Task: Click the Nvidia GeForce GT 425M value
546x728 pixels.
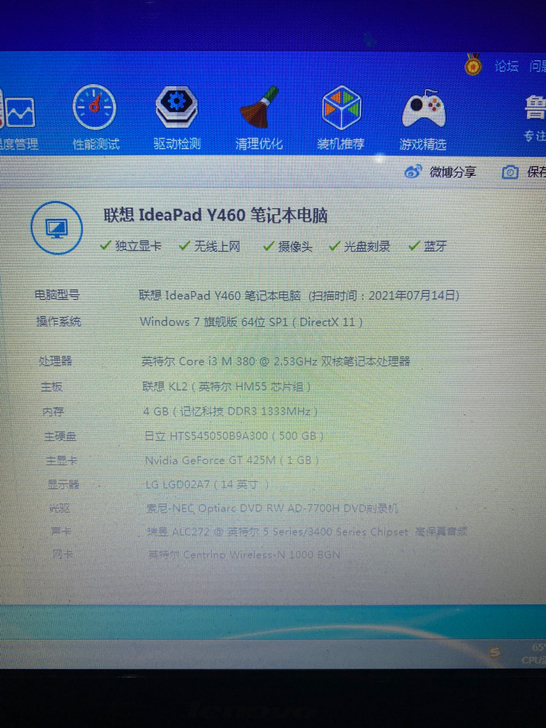Action: point(232,460)
